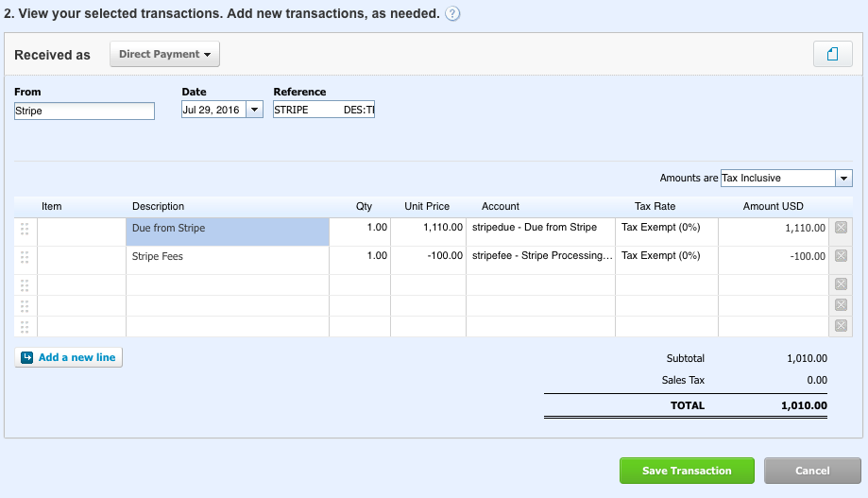The image size is (868, 498).
Task: Delete the last empty line row
Action: point(841,325)
